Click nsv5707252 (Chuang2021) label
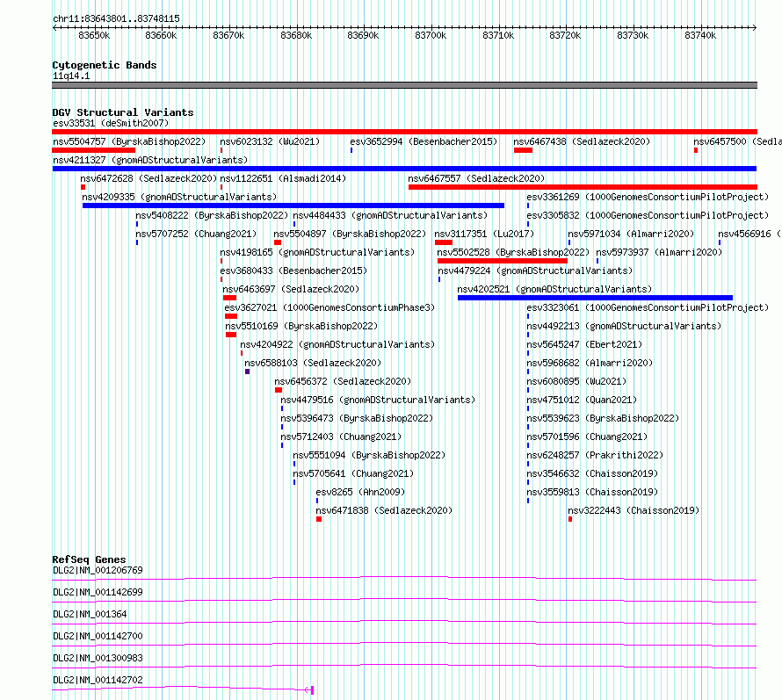This screenshot has width=782, height=700. [196, 234]
